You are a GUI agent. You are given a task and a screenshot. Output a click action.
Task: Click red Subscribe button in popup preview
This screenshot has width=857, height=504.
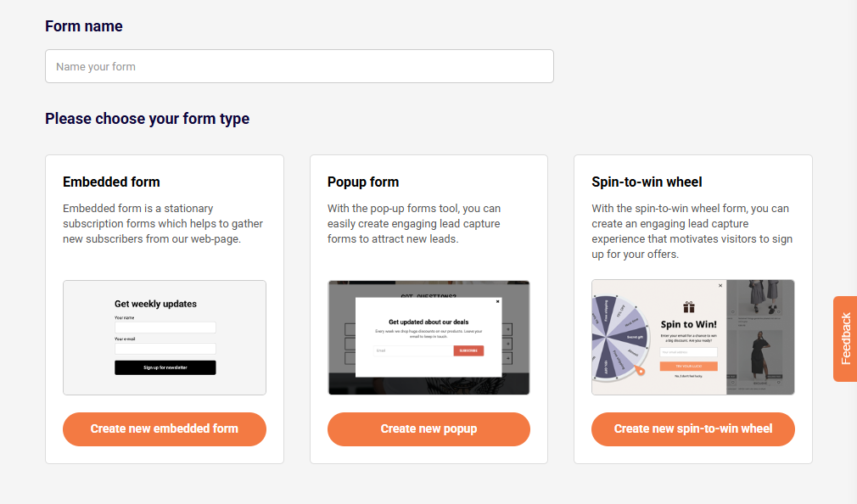point(468,350)
